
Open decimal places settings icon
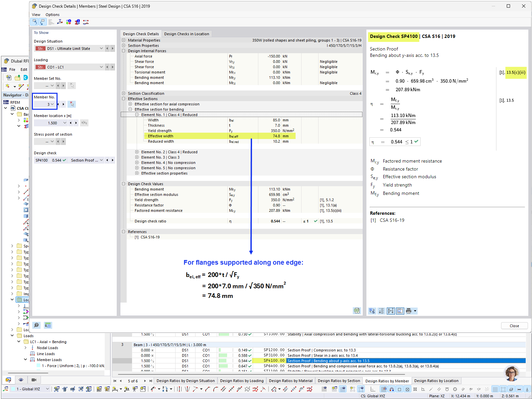(x=48, y=325)
